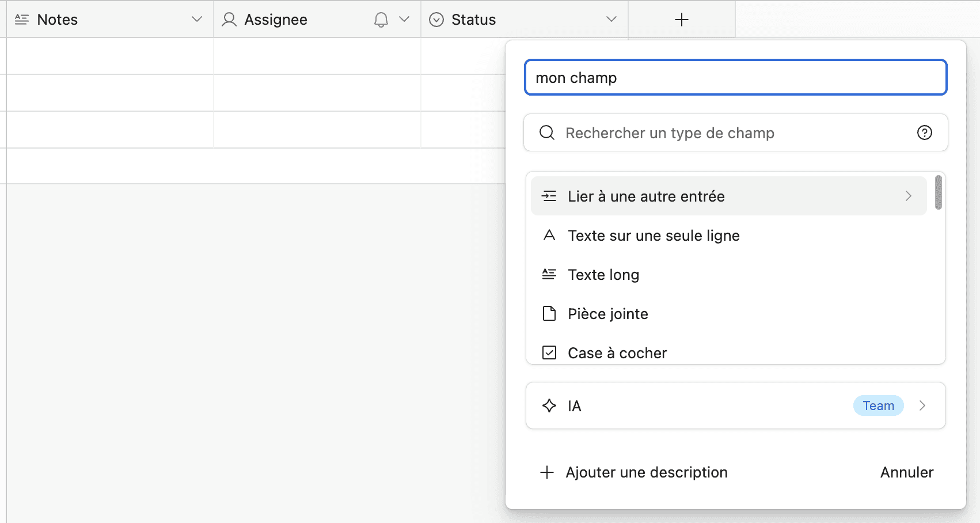The height and width of the screenshot is (523, 980).
Task: Expand the IA option chevron
Action: point(922,405)
